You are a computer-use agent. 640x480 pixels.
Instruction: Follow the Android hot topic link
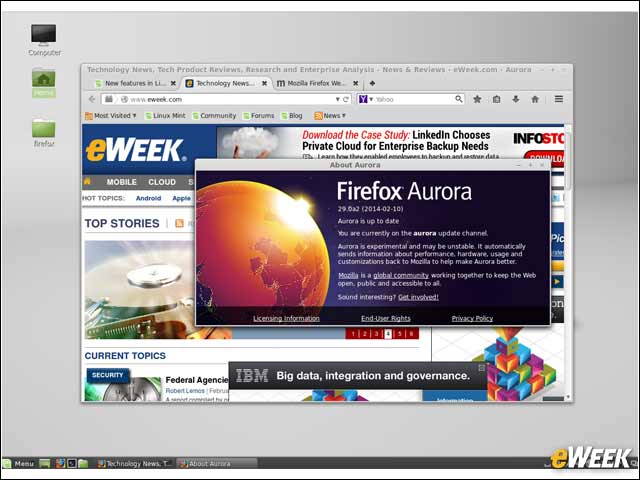[148, 198]
